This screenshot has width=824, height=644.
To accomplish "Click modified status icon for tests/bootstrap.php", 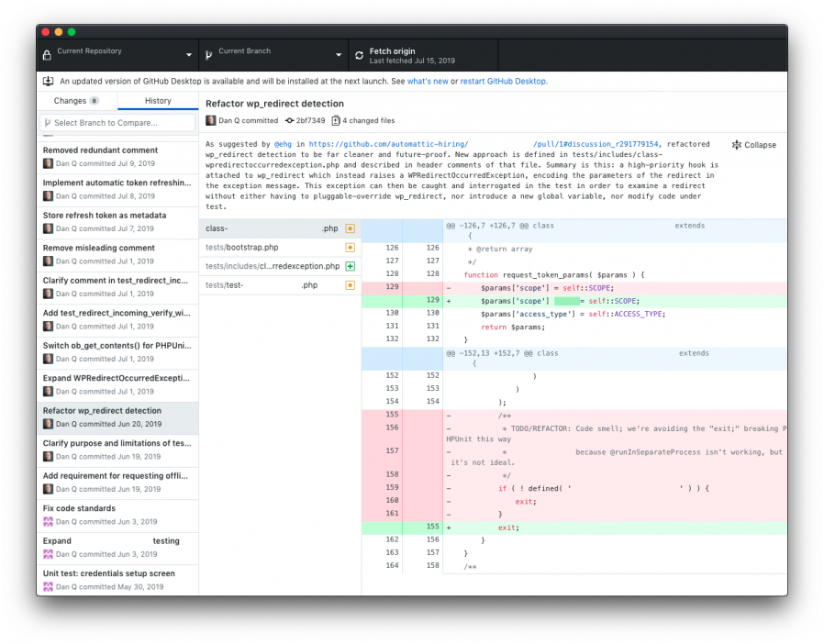I will coord(350,248).
